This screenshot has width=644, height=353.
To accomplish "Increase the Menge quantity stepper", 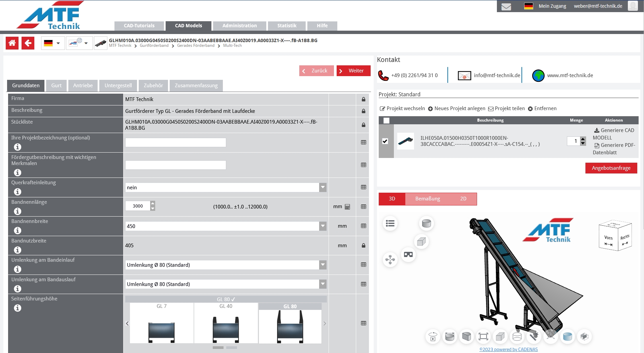I will [583, 139].
